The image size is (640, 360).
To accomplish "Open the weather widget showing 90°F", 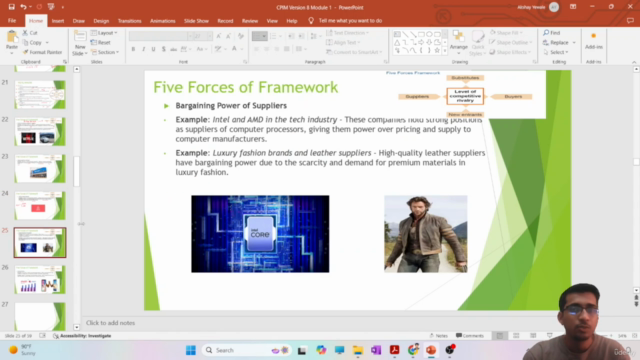I will point(21,350).
